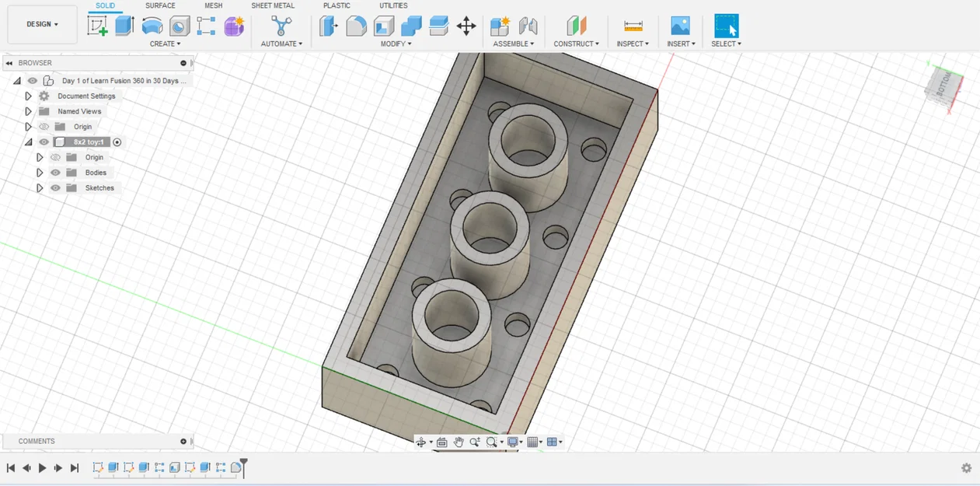Expand the Bodies folder in the browser

40,173
